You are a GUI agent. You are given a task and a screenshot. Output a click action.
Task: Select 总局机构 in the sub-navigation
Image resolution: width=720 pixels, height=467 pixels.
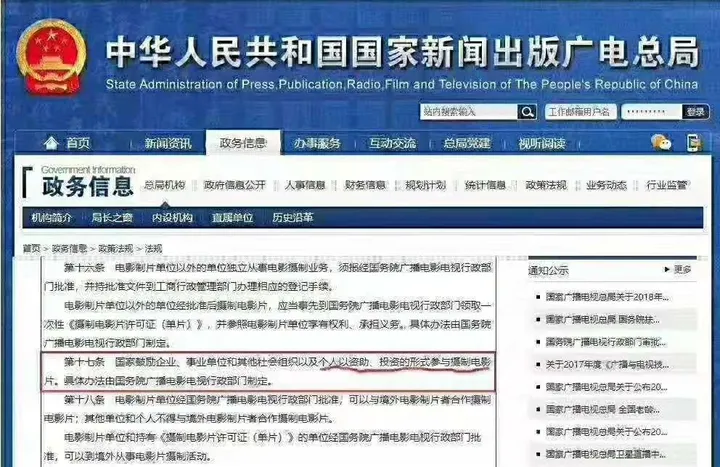[165, 185]
